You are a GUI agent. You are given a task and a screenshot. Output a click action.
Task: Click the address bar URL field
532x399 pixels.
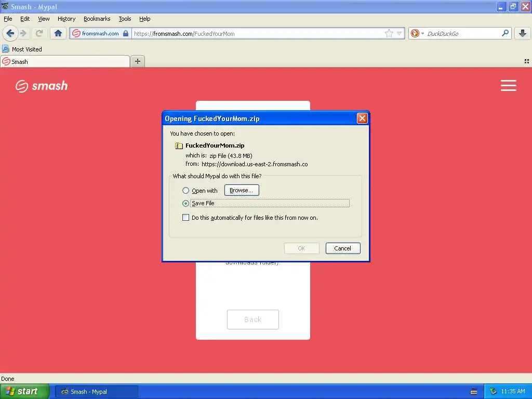tap(258, 33)
